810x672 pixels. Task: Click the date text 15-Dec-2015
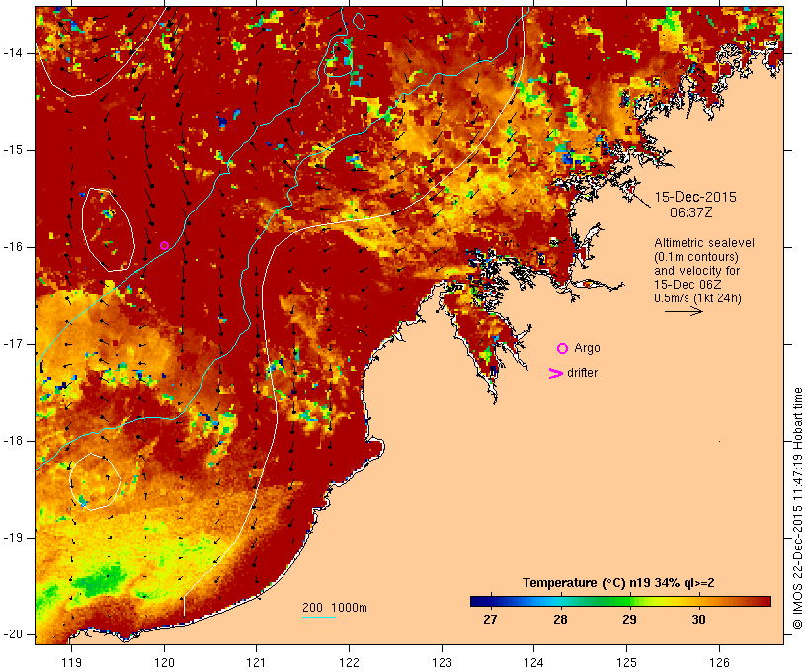click(695, 197)
